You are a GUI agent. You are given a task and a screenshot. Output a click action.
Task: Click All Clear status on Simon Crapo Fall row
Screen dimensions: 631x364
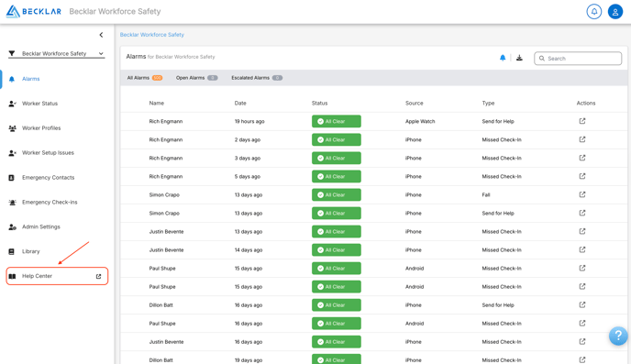point(336,194)
